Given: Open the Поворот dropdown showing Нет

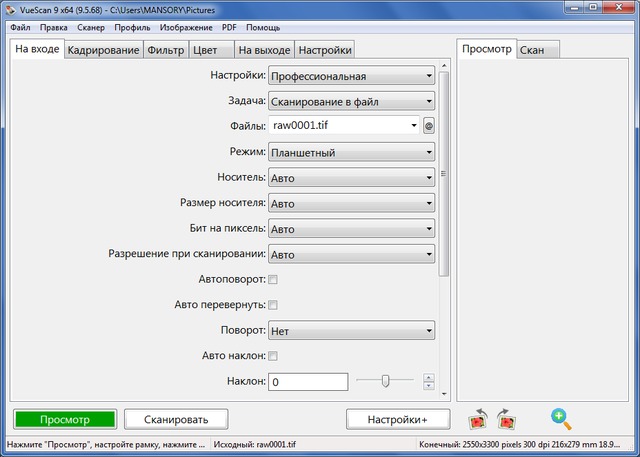Looking at the screenshot, I should point(351,331).
